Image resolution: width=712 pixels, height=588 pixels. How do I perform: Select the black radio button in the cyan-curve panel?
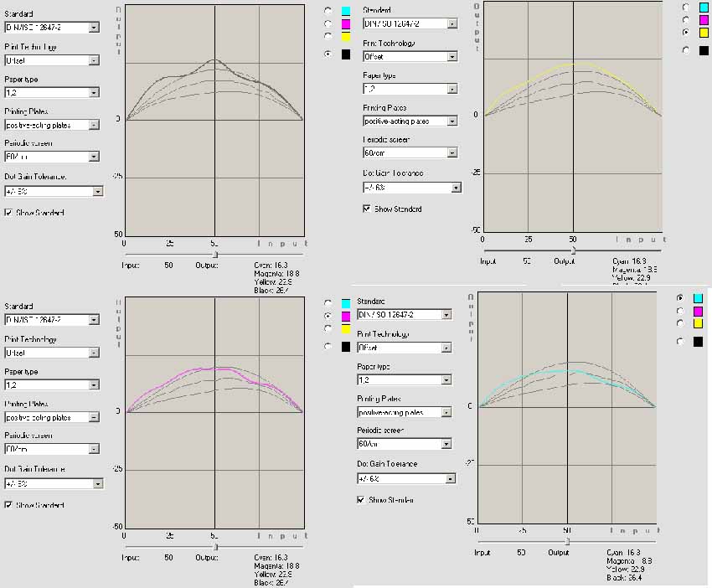click(680, 342)
